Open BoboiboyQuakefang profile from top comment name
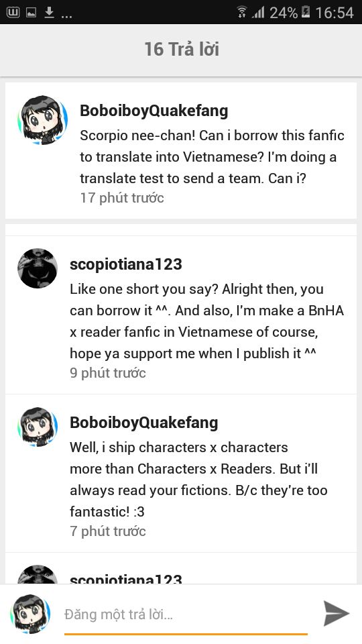The height and width of the screenshot is (644, 362). click(x=154, y=111)
